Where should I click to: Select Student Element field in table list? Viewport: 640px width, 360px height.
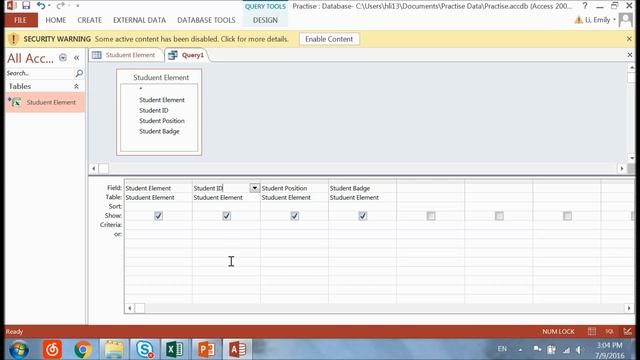click(x=162, y=100)
